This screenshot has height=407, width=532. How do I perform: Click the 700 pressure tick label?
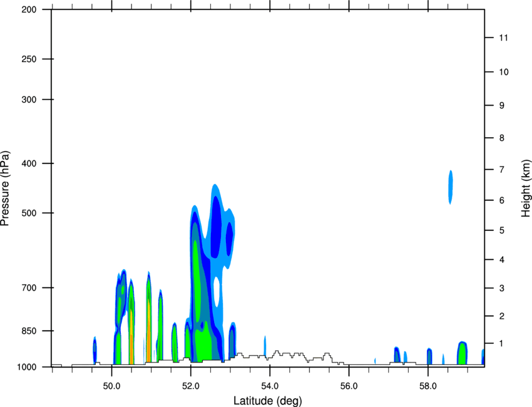pyautogui.click(x=29, y=287)
